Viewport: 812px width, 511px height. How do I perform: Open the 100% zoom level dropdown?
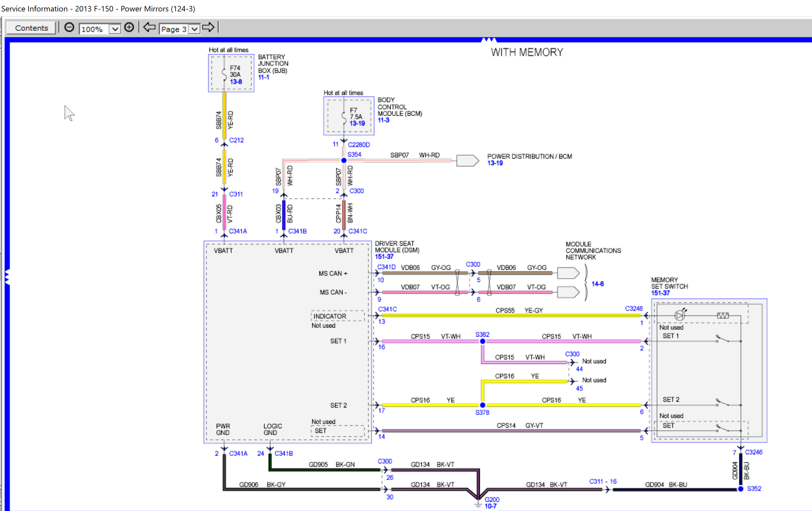click(x=115, y=29)
